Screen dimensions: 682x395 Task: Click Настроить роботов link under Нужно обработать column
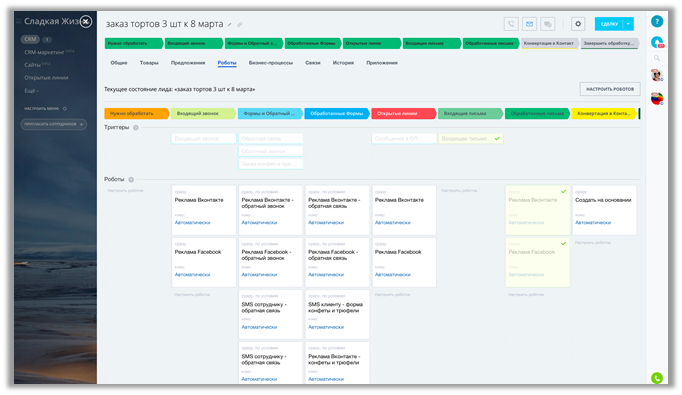pos(125,191)
